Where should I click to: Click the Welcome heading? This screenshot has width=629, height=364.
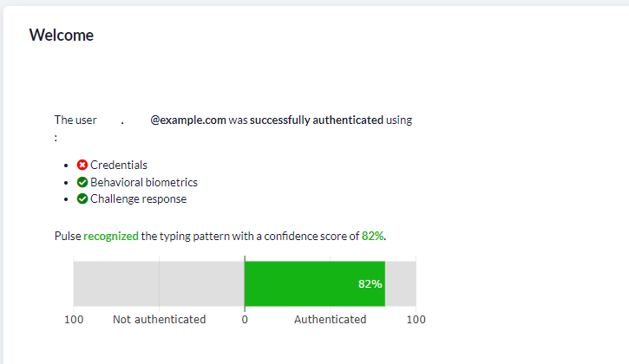pyautogui.click(x=62, y=36)
